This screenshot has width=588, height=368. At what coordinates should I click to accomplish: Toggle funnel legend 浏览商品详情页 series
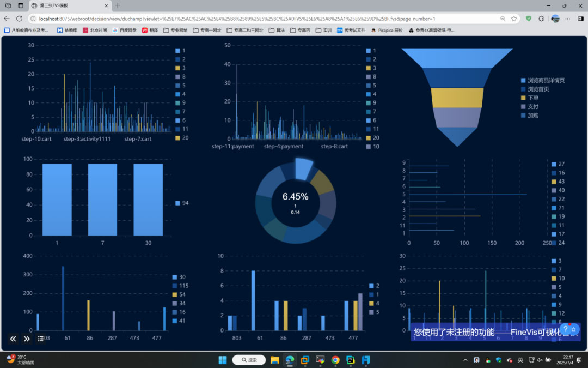542,81
